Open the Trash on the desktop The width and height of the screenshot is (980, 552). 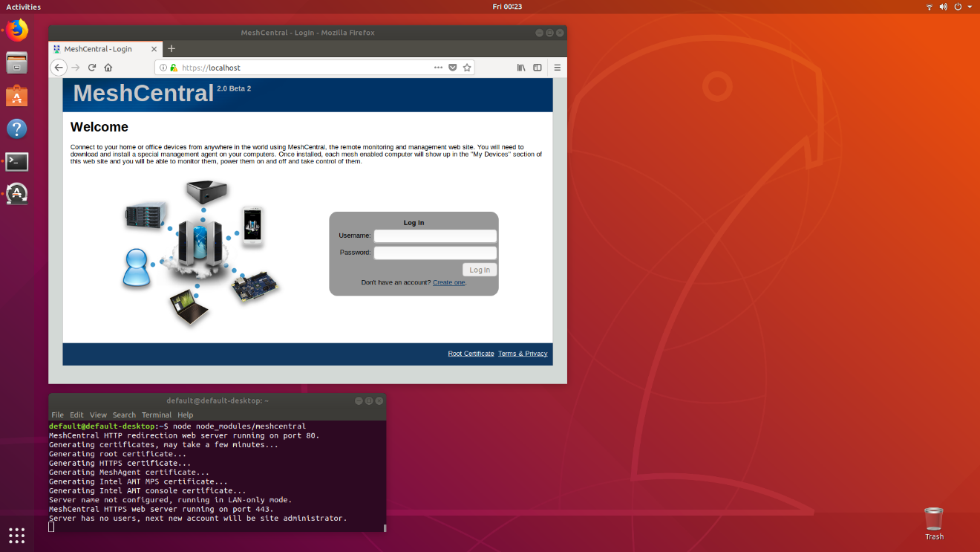click(934, 524)
